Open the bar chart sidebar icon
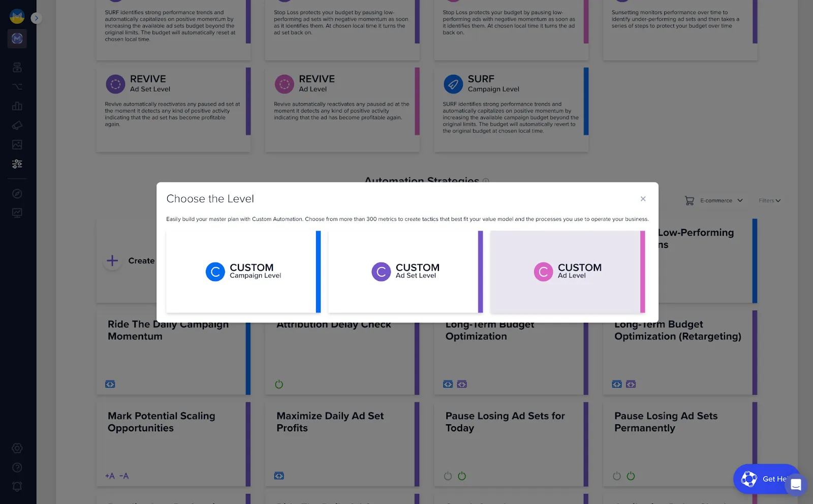 tap(17, 106)
